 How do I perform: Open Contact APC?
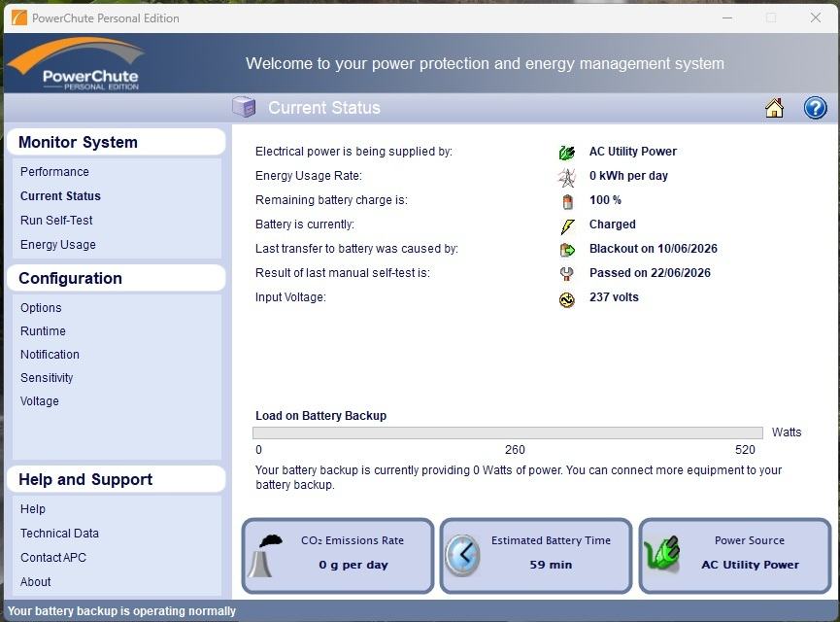click(53, 557)
